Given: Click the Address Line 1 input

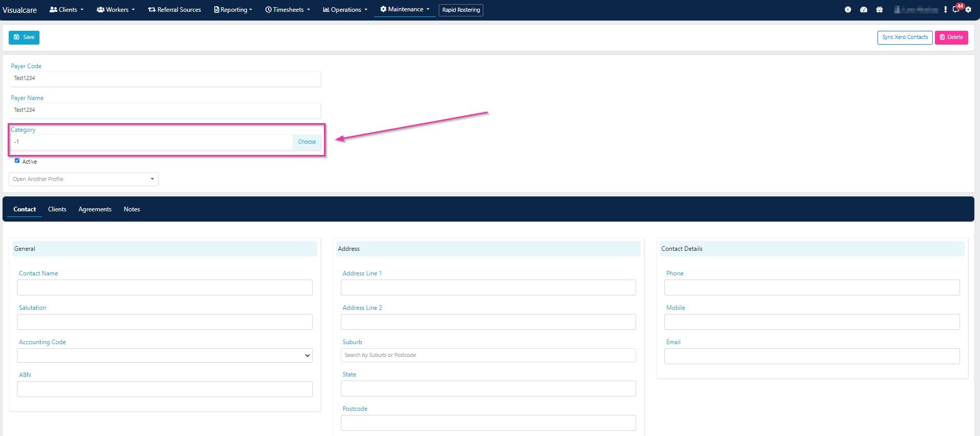Looking at the screenshot, I should [488, 287].
